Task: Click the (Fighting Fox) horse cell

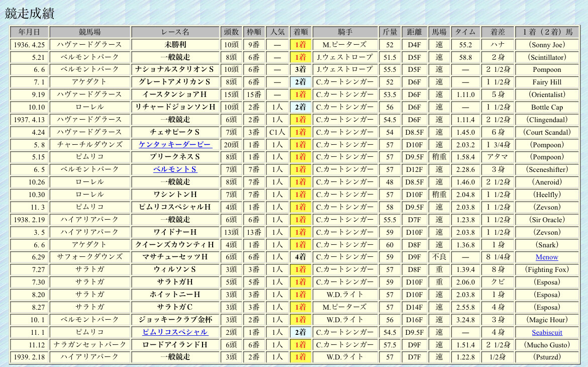Action: click(547, 269)
